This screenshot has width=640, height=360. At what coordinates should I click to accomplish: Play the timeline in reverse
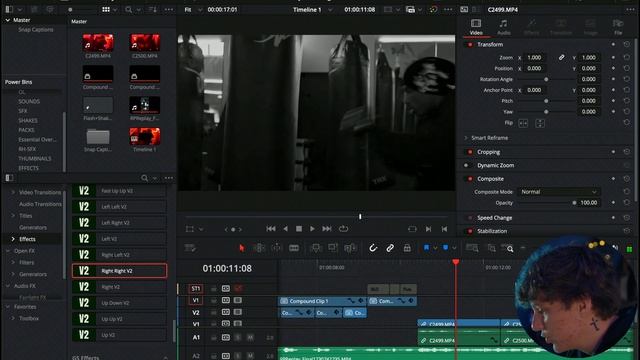285,229
